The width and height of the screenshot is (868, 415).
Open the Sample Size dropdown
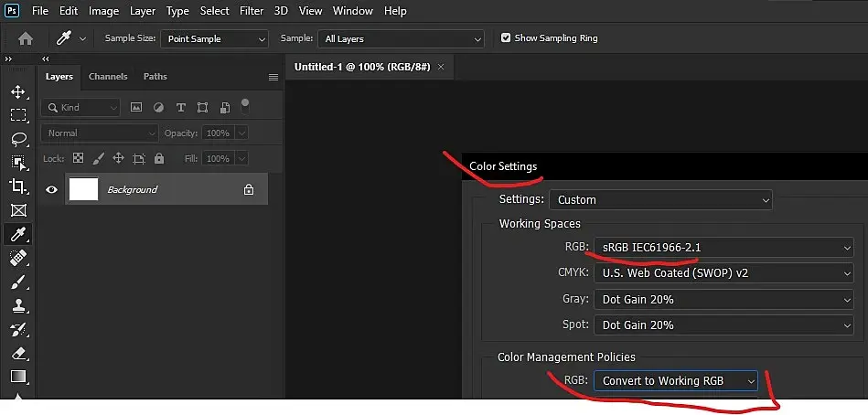(214, 38)
